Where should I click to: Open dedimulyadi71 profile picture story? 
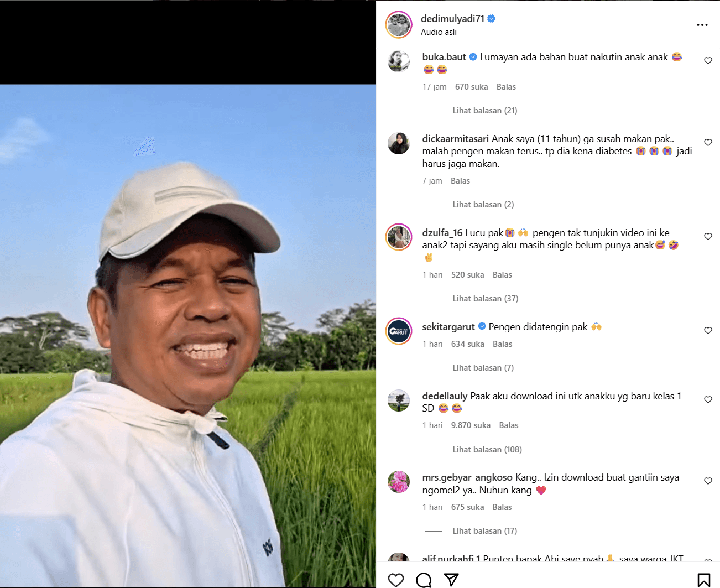(x=399, y=25)
